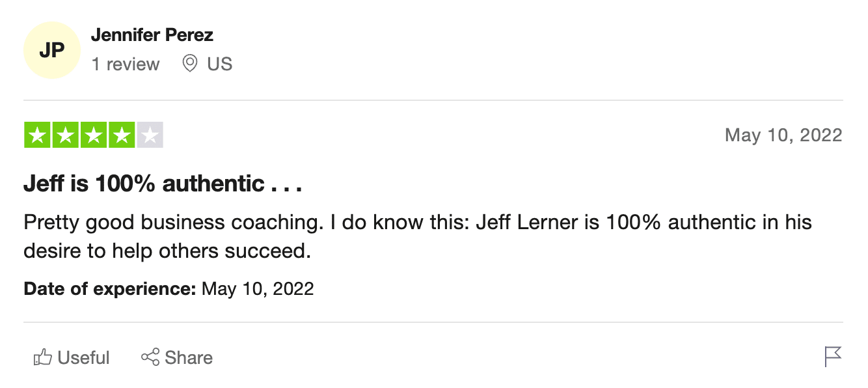The image size is (868, 388).
Task: Click the location pin icon
Action: 189,63
